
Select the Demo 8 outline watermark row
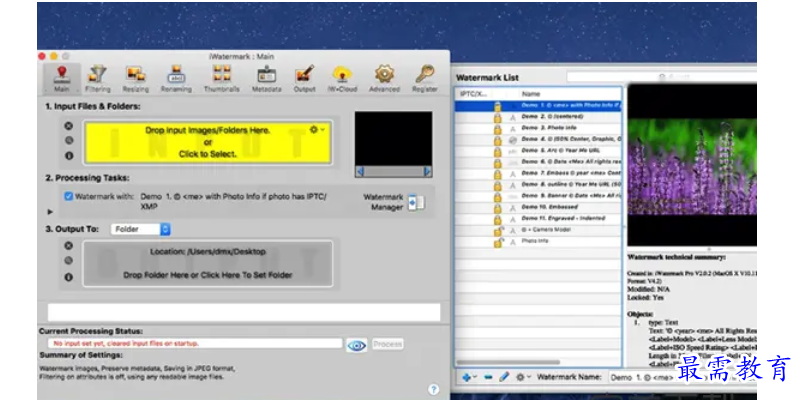coord(538,184)
